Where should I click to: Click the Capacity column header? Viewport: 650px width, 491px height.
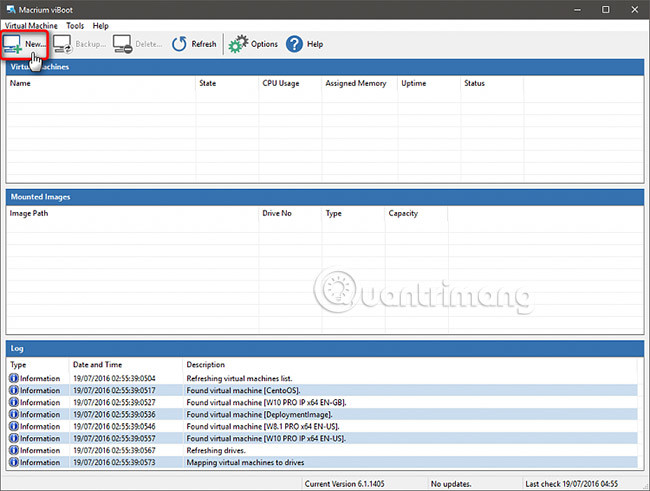[x=403, y=213]
